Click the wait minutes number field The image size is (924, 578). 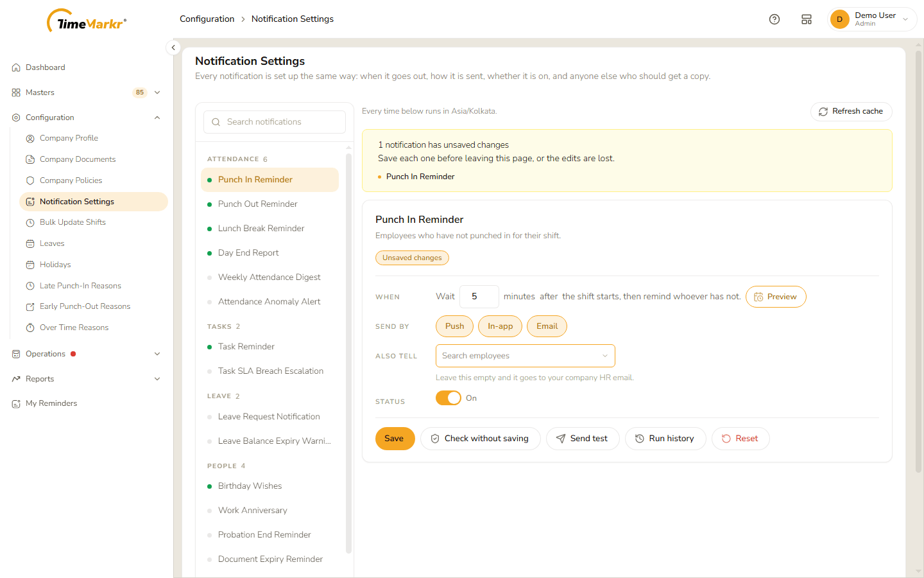(479, 297)
